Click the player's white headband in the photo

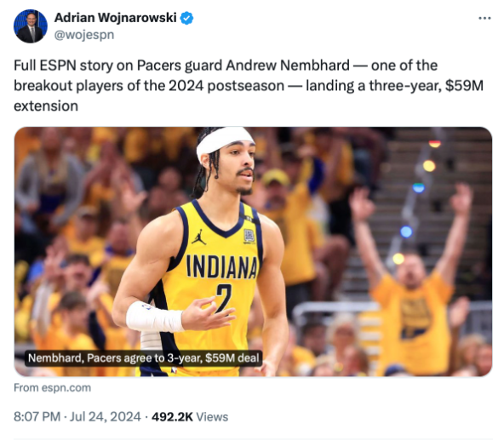tap(224, 140)
